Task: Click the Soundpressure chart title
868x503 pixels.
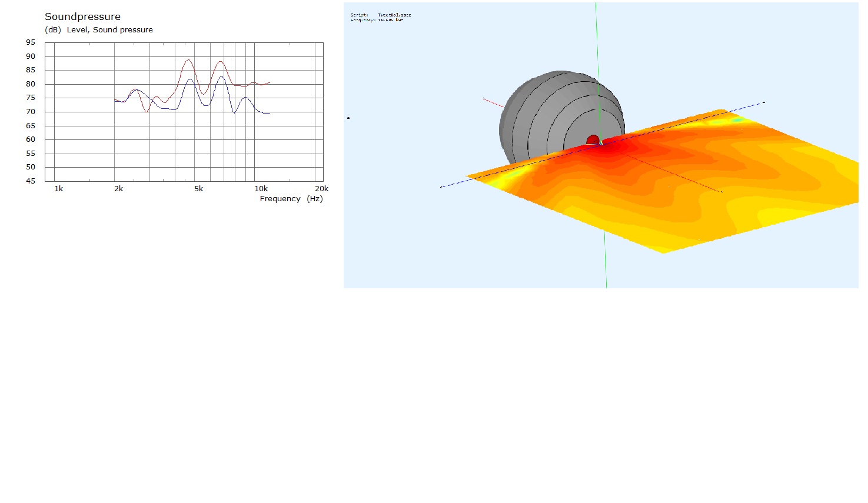Action: pos(82,17)
